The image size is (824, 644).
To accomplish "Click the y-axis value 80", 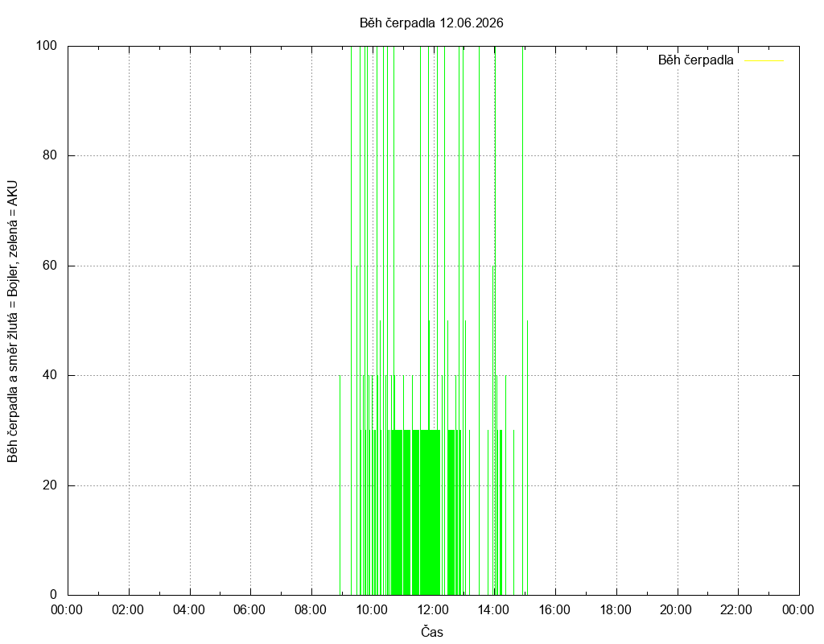I will click(50, 155).
